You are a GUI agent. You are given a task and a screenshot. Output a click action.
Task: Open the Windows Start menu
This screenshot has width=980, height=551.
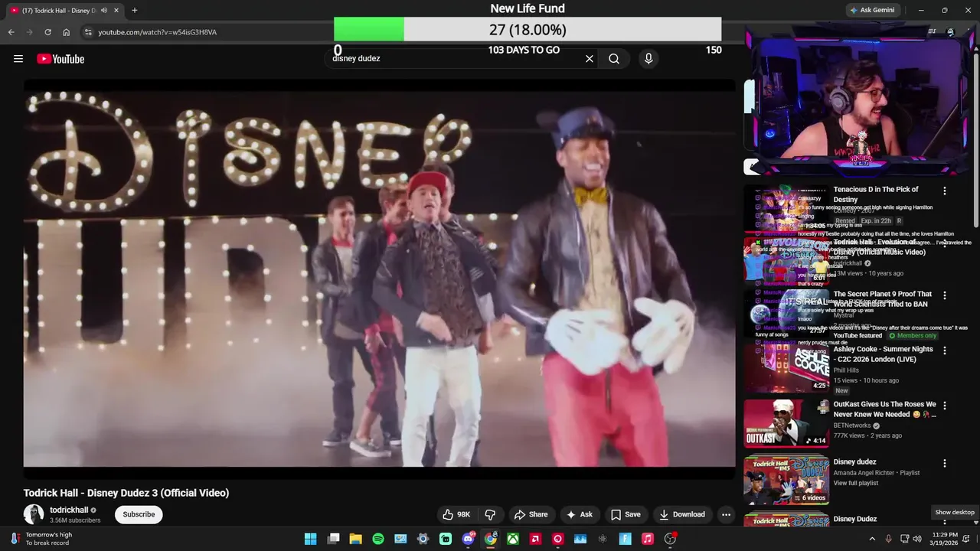310,539
